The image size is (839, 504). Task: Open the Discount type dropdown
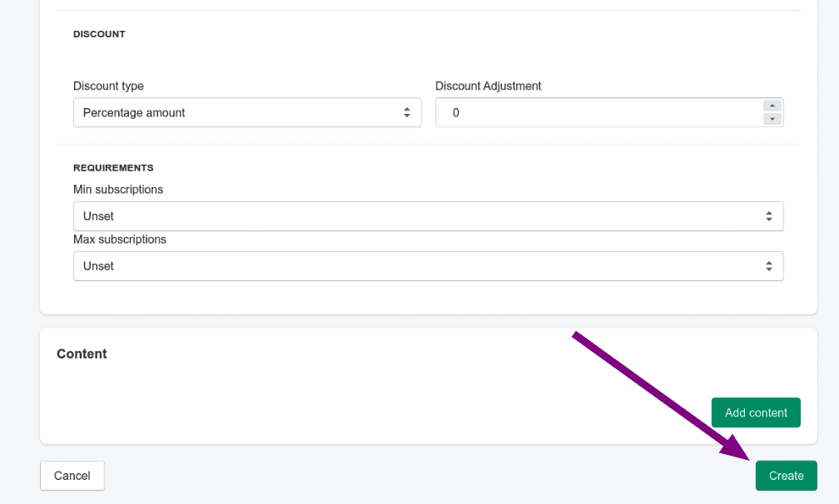tap(246, 113)
